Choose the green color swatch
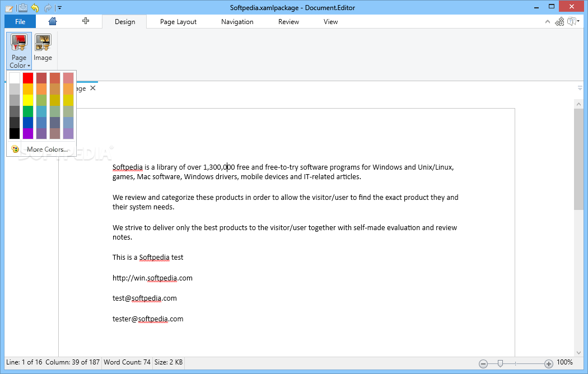The height and width of the screenshot is (374, 588). [x=28, y=111]
